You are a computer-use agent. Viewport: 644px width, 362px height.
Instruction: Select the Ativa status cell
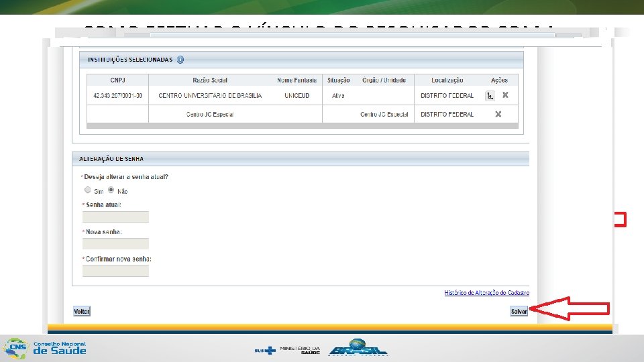[x=338, y=96]
